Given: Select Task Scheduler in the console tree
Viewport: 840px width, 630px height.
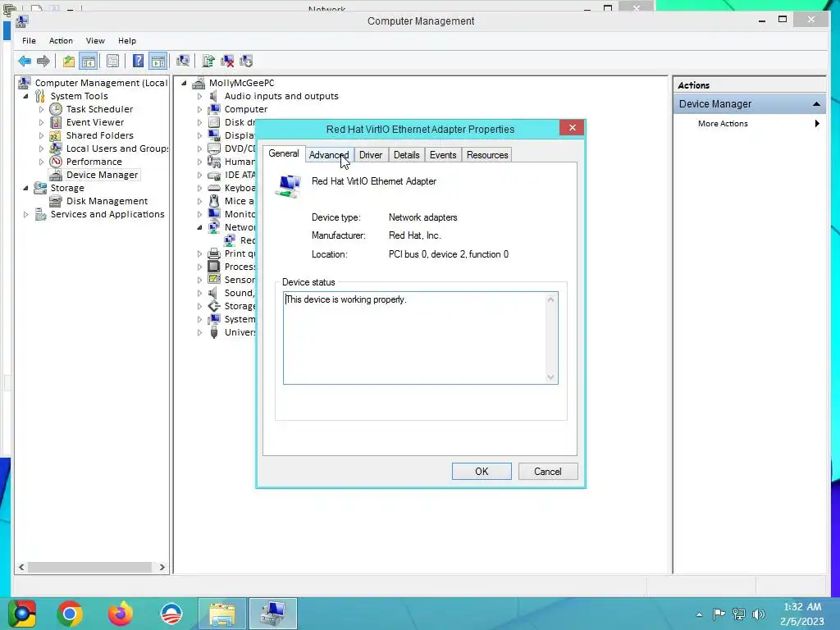Looking at the screenshot, I should (x=99, y=109).
